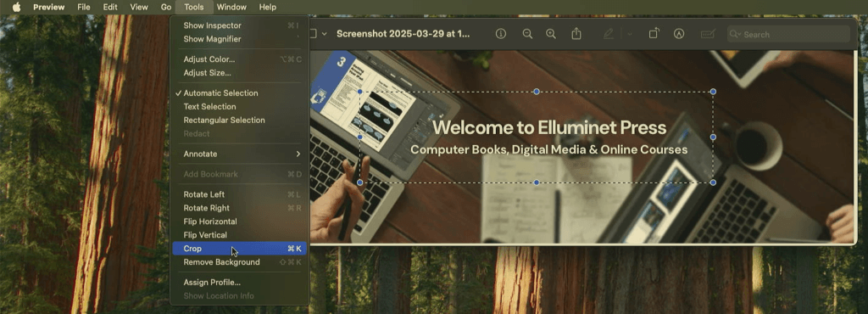The width and height of the screenshot is (868, 314).
Task: Click the left-middle selection handle
Action: coord(359,137)
